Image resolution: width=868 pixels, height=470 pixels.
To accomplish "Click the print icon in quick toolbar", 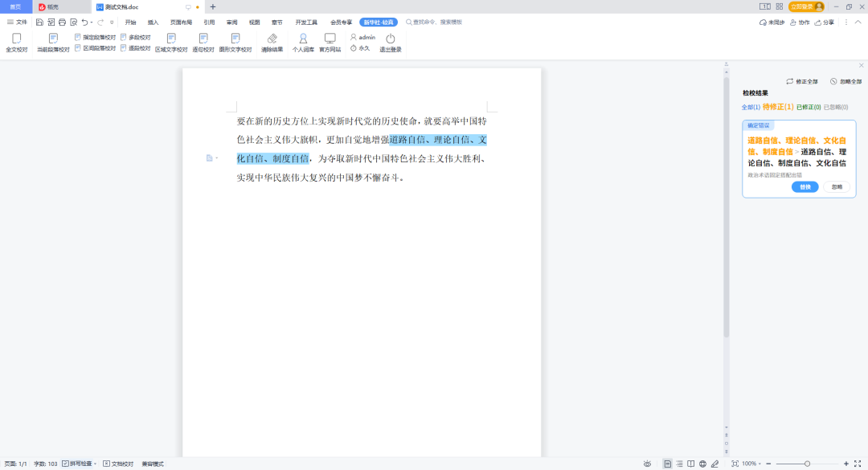I will (62, 22).
